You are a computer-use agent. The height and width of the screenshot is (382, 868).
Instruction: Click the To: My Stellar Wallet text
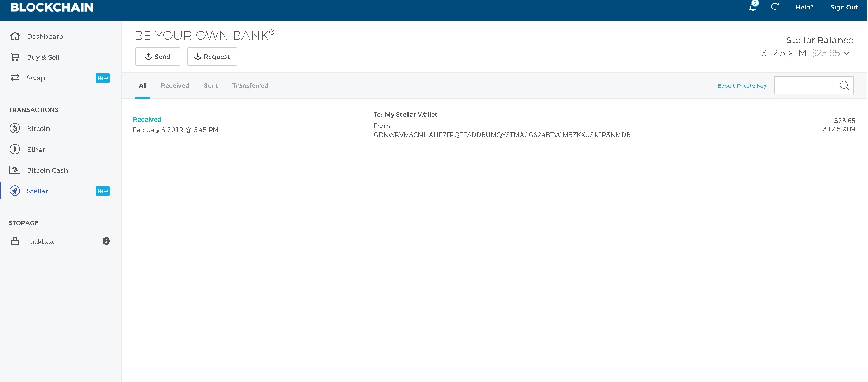pyautogui.click(x=405, y=114)
